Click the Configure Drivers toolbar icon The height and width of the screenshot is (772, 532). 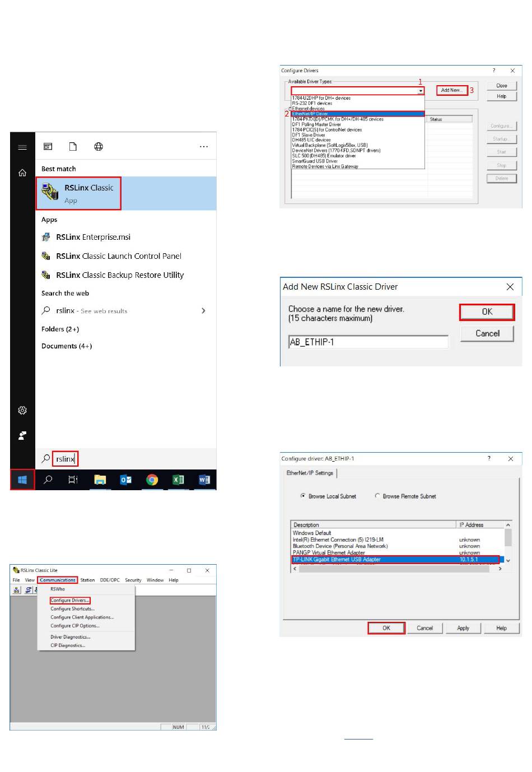click(x=28, y=590)
